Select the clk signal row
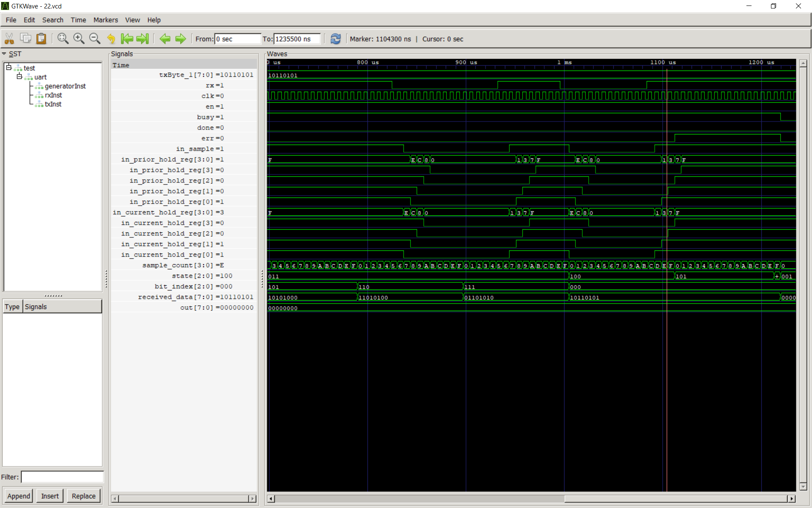The height and width of the screenshot is (508, 812). [184, 96]
